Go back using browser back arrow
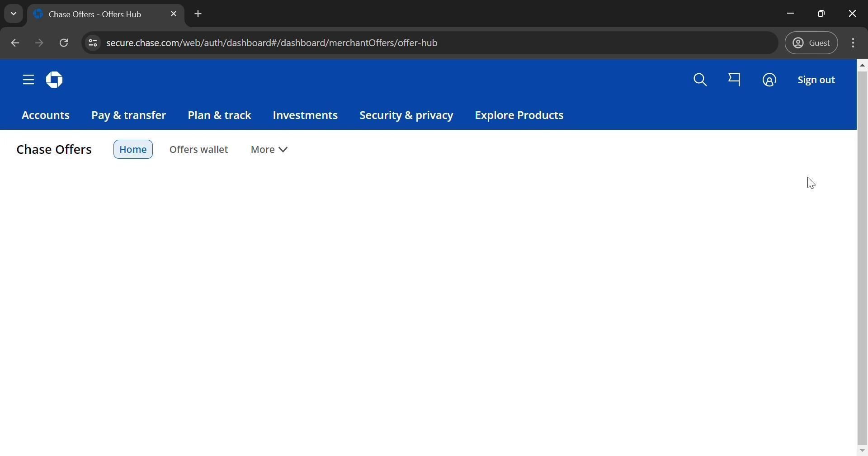 click(x=15, y=43)
